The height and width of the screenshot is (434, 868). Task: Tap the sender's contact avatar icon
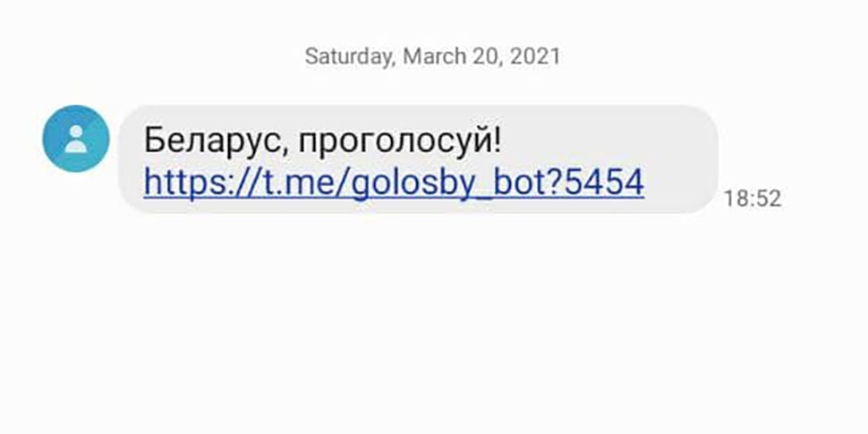tap(76, 138)
